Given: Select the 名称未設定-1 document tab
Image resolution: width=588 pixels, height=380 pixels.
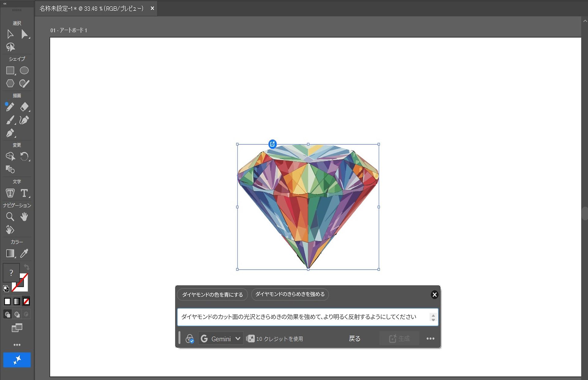Looking at the screenshot, I should tap(91, 9).
